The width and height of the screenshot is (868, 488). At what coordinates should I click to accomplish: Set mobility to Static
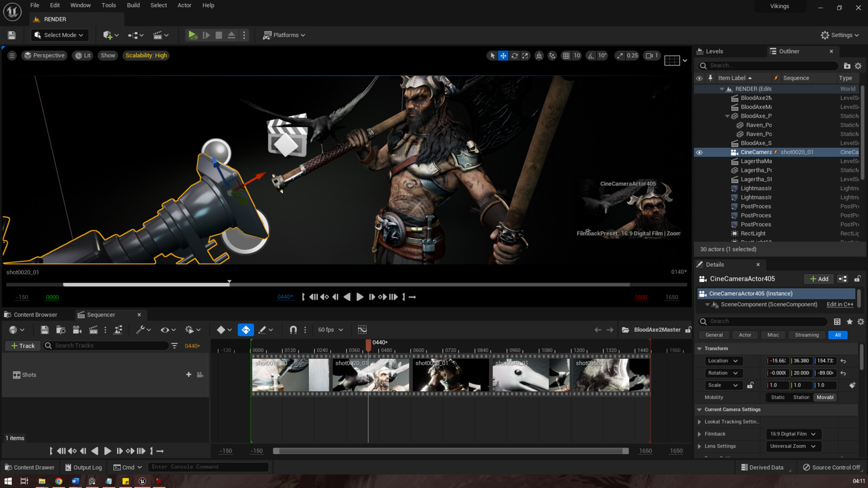[x=777, y=397]
